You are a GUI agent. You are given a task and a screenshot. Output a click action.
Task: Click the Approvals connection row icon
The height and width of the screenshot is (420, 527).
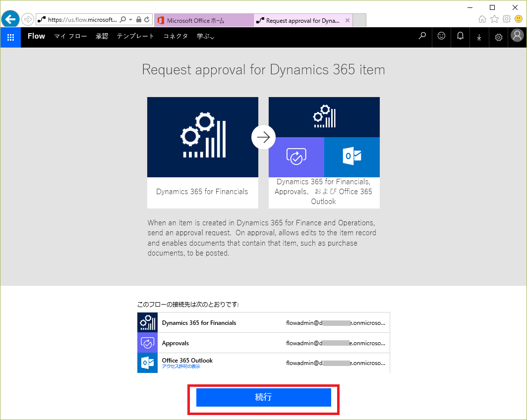tap(148, 343)
